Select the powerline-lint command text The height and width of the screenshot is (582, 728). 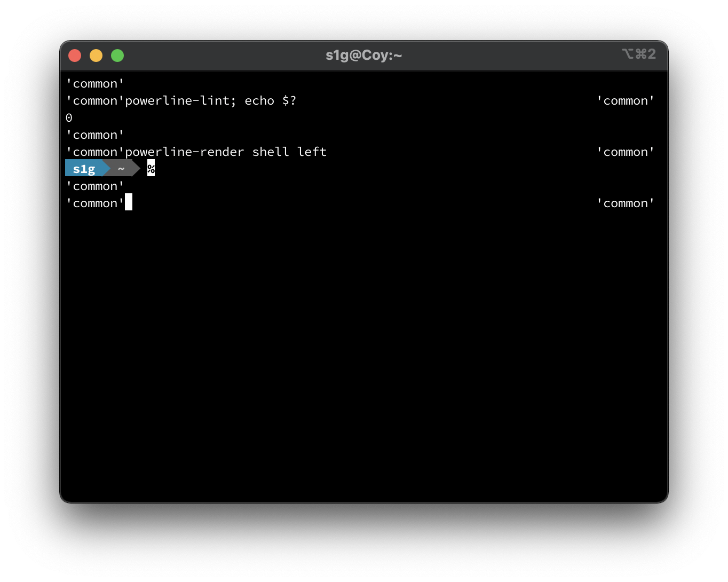176,100
